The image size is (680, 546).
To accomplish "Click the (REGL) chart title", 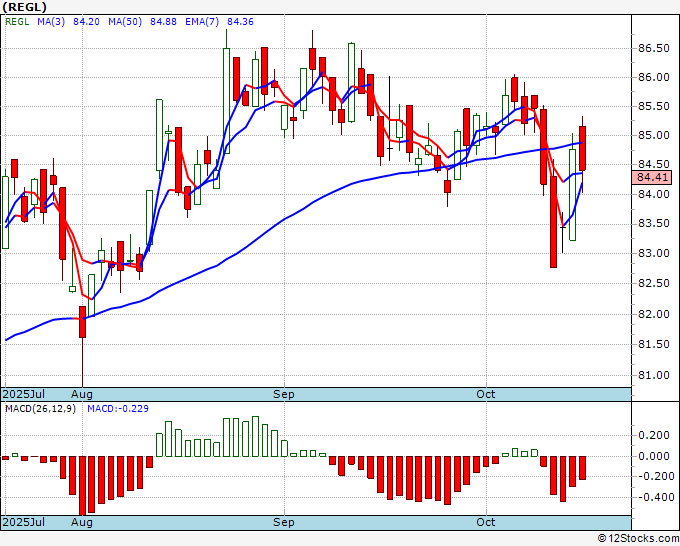I will [24, 7].
